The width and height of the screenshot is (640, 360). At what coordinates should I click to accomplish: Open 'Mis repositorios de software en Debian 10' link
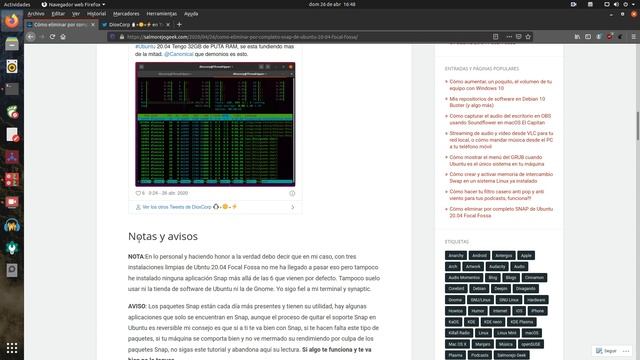tap(497, 102)
